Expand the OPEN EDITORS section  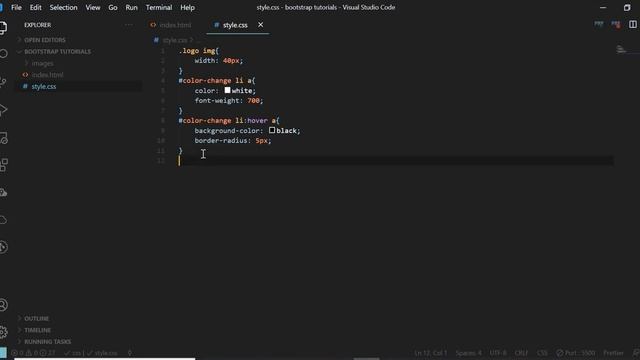pos(44,40)
